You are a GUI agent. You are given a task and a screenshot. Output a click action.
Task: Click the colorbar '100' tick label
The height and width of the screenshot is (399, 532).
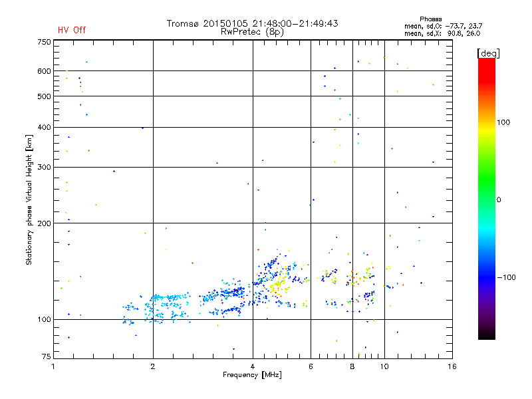click(x=503, y=122)
